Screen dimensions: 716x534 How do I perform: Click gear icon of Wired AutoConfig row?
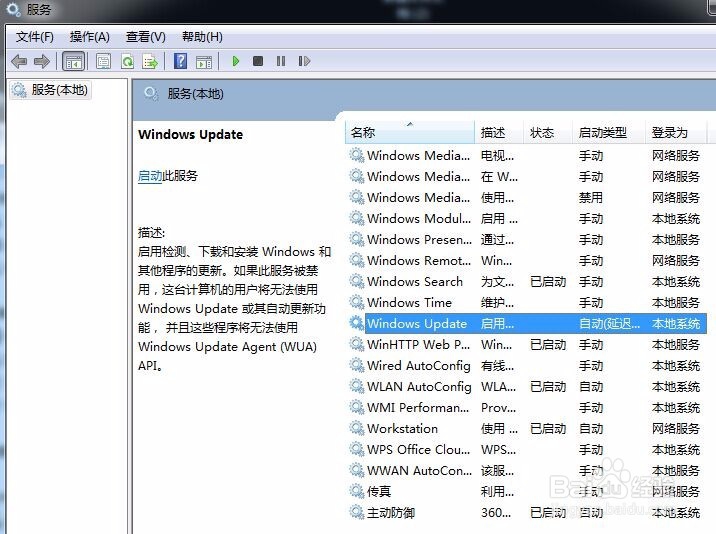click(357, 365)
